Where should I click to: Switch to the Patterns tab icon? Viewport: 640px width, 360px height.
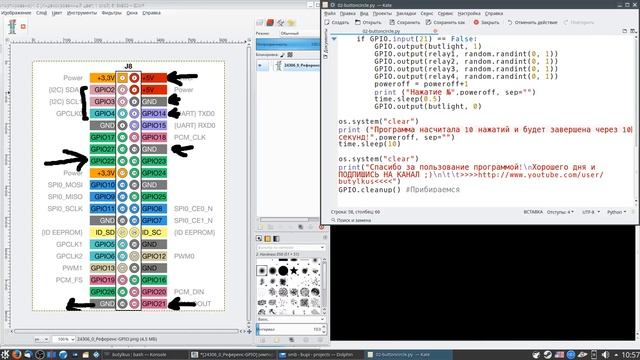click(268, 239)
